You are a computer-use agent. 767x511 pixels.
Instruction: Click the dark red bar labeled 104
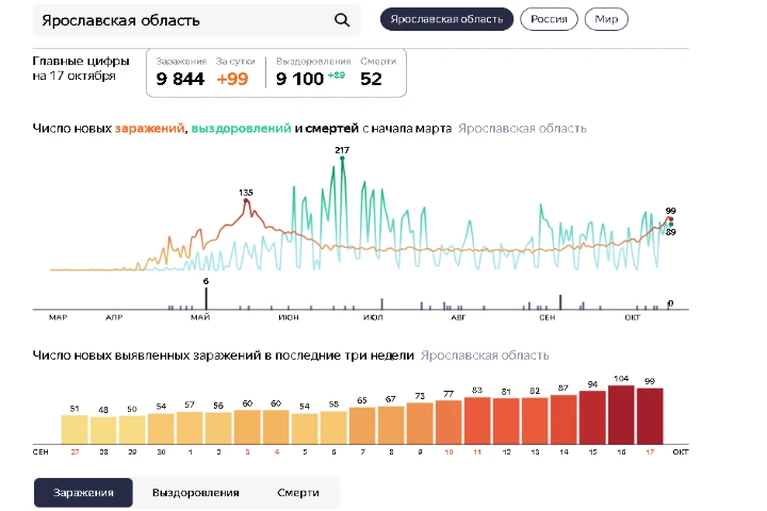click(621, 415)
